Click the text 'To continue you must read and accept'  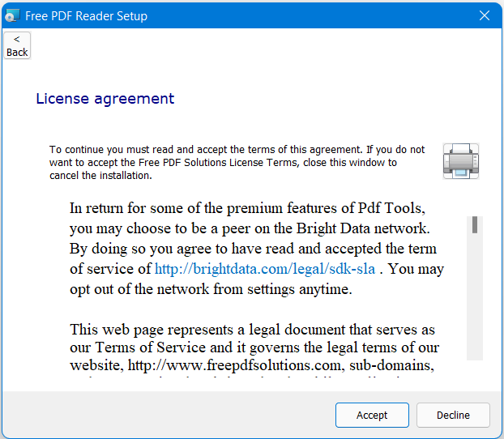point(138,150)
